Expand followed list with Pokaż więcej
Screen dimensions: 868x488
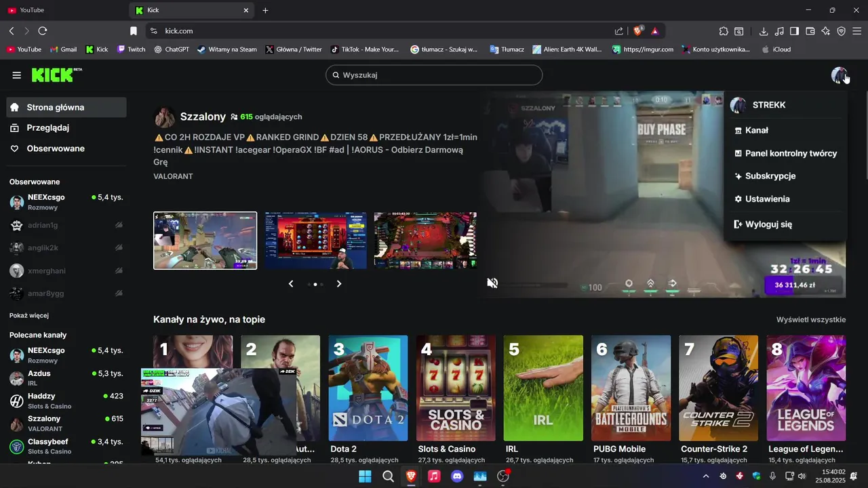click(29, 315)
